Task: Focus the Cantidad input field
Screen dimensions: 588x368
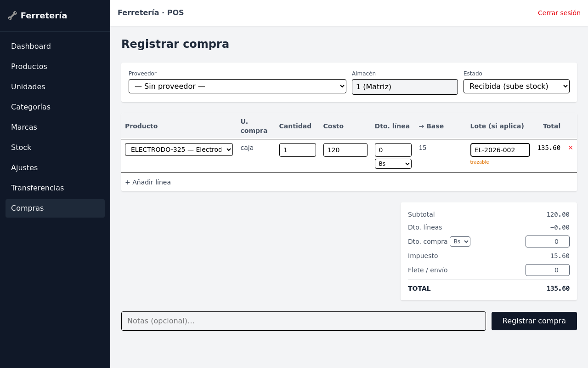Action: (x=298, y=150)
